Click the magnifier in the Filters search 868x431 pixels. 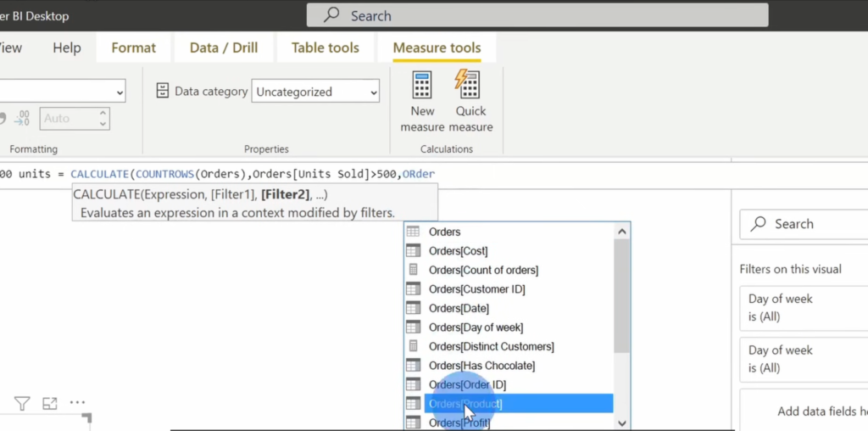point(758,224)
